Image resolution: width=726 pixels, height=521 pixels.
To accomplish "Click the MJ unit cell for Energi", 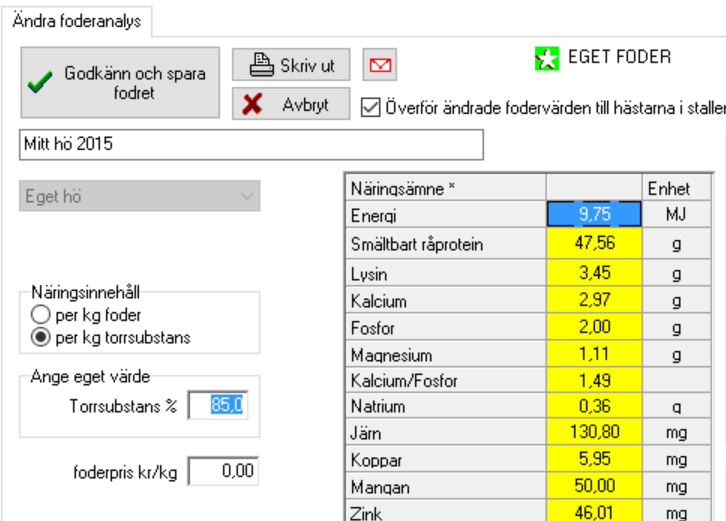I will (x=676, y=214).
